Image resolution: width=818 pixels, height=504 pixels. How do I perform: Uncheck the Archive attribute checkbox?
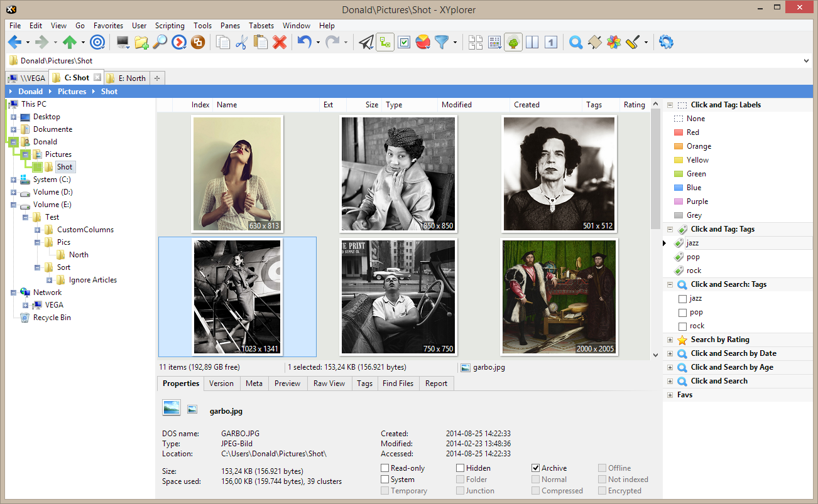pos(535,468)
